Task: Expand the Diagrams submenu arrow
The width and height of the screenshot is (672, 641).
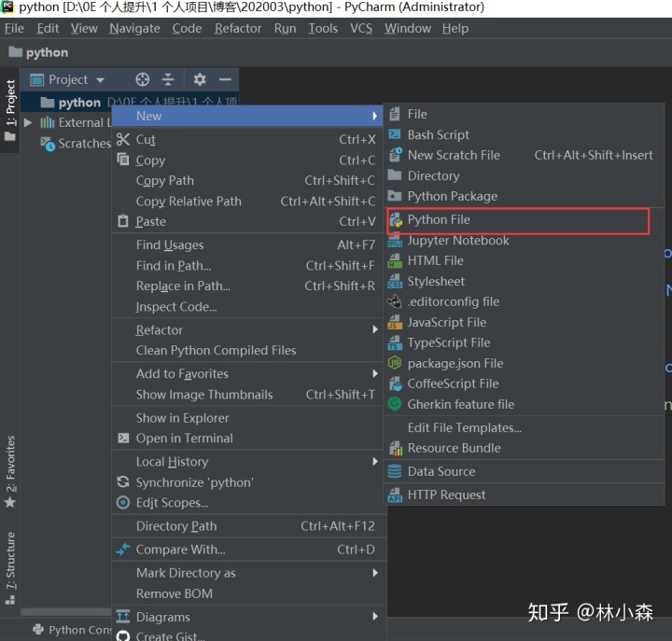Action: coord(375,617)
